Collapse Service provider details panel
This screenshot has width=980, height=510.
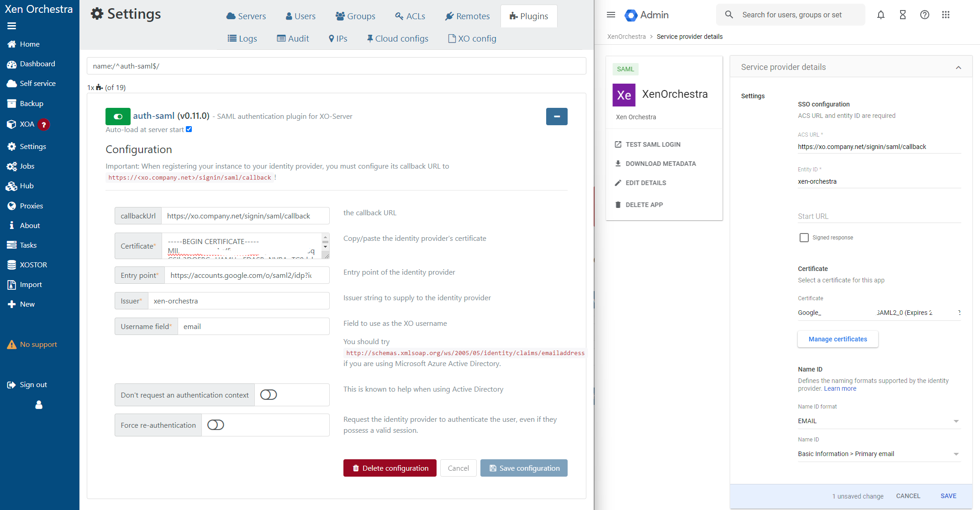tap(959, 68)
